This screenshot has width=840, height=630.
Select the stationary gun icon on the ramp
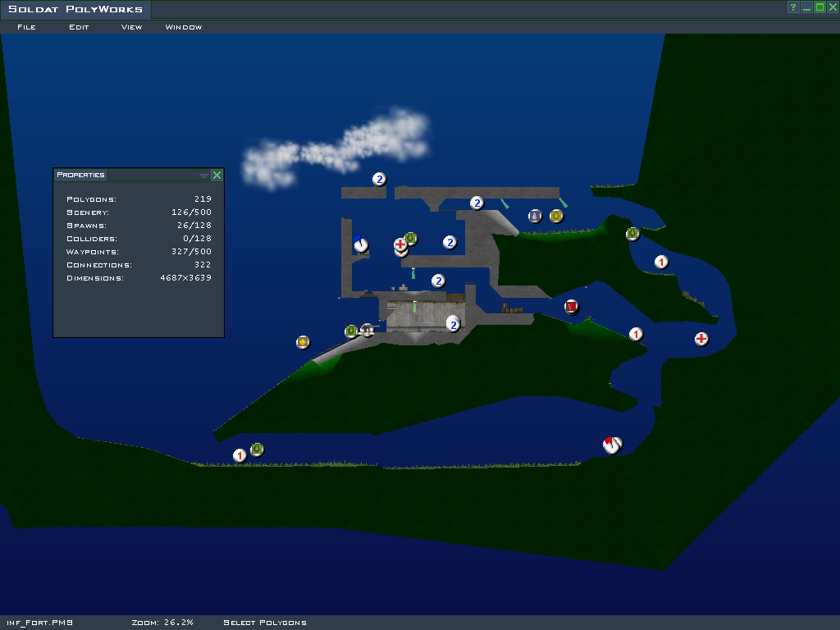pos(367,330)
